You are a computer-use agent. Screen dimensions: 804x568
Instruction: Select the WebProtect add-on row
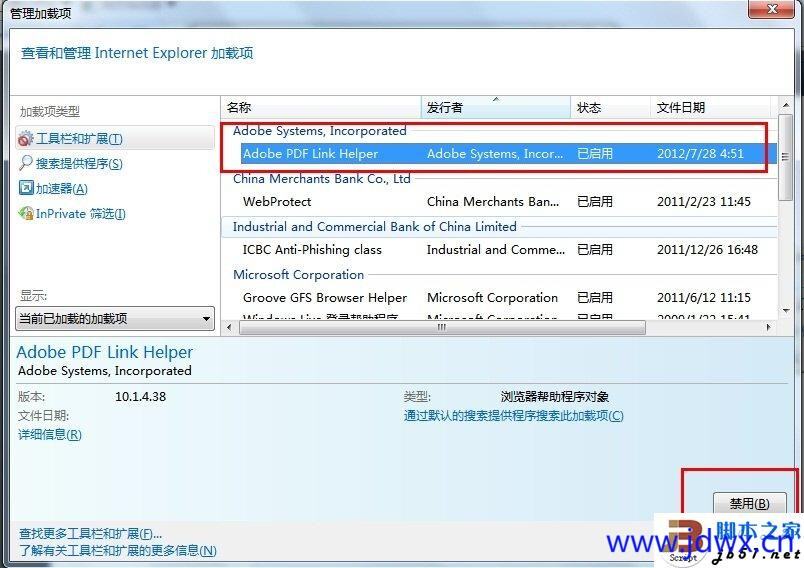[x=509, y=201]
